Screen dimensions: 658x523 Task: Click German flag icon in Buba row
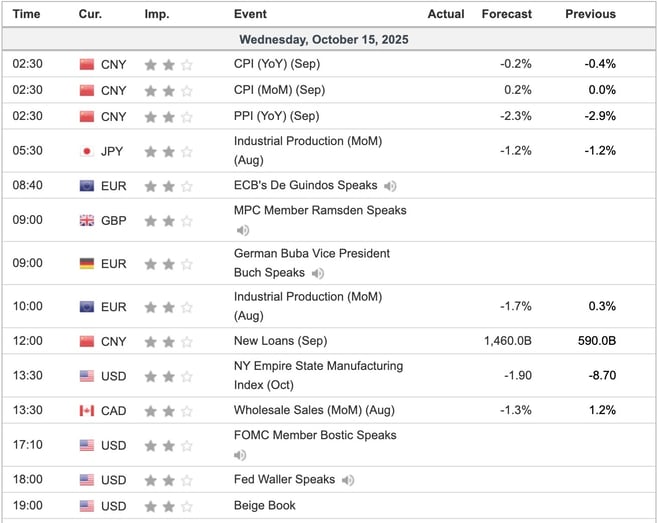click(x=87, y=264)
